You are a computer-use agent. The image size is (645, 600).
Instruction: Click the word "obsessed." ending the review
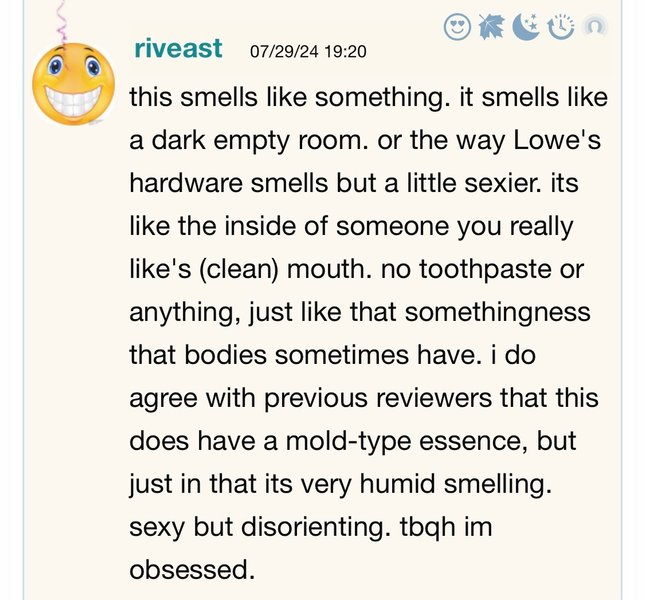point(192,570)
